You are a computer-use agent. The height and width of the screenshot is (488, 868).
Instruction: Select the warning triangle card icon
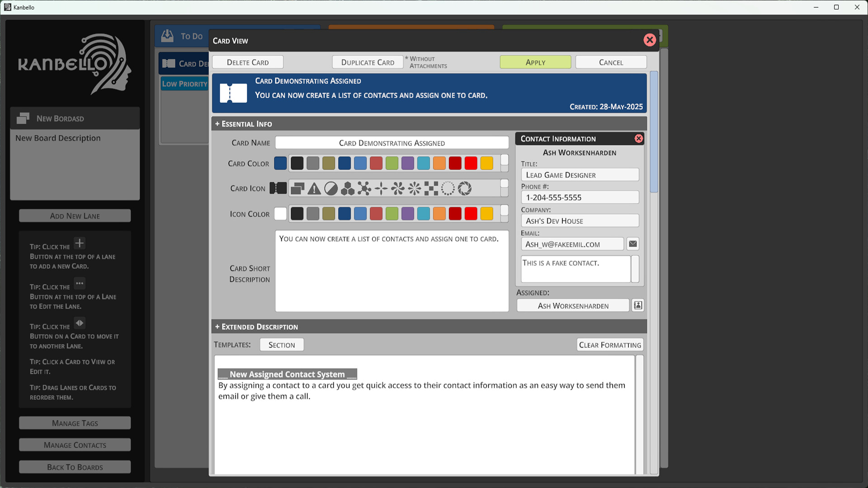tap(313, 188)
